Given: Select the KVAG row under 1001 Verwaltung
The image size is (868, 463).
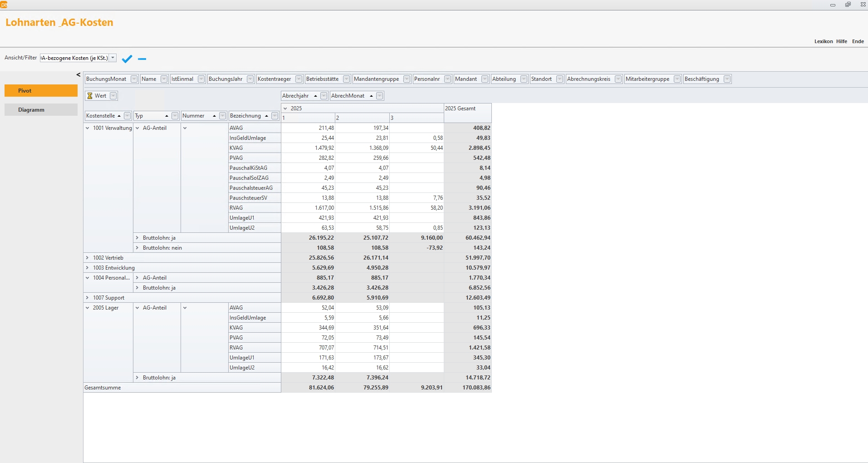Looking at the screenshot, I should tap(255, 148).
